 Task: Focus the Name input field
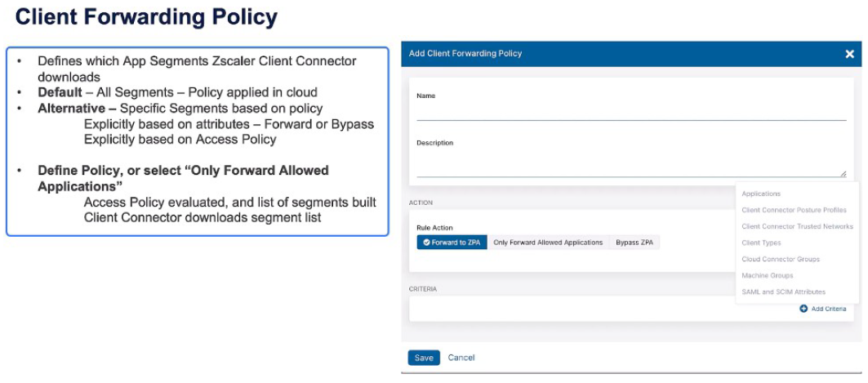click(x=630, y=113)
